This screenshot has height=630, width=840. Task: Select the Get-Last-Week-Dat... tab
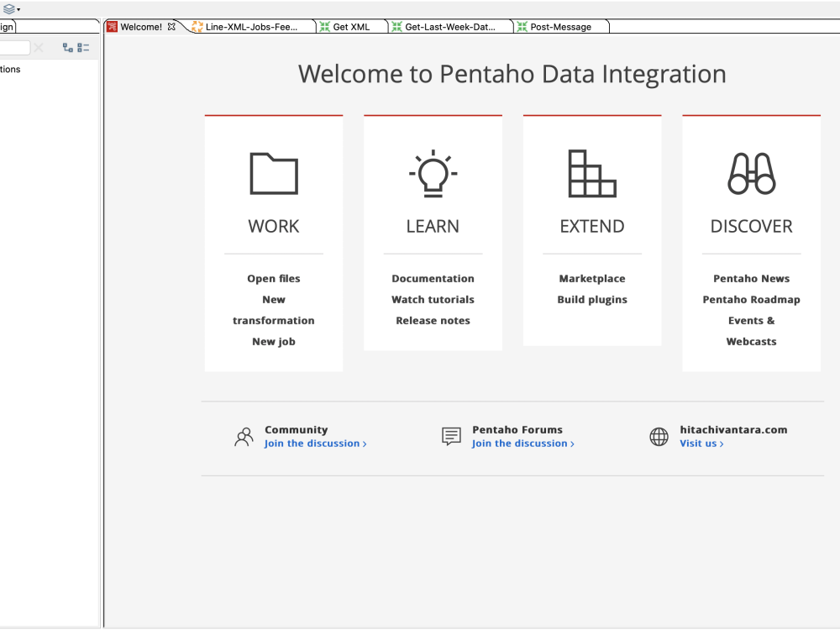click(450, 27)
